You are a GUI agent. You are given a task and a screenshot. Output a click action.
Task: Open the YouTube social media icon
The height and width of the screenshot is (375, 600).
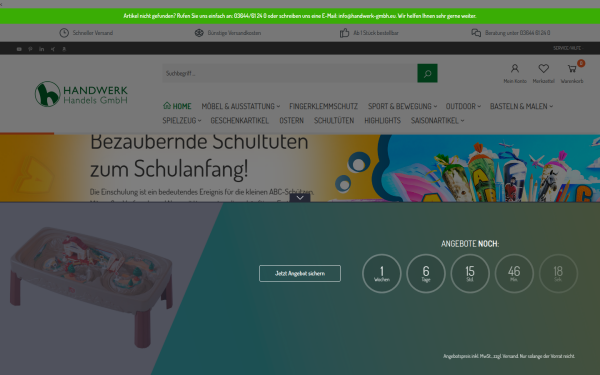point(19,49)
